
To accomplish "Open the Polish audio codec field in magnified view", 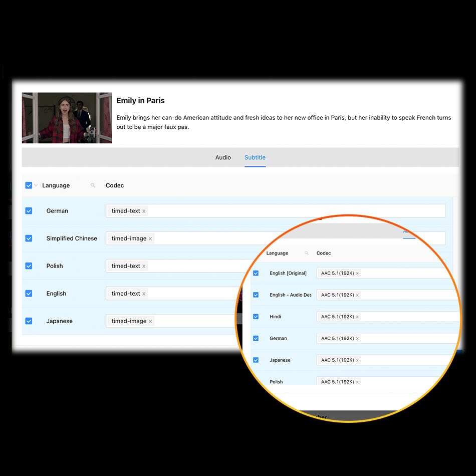I will click(x=379, y=381).
